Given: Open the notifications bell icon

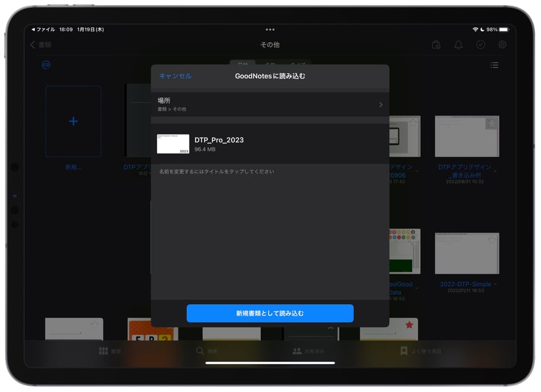Looking at the screenshot, I should coord(459,45).
